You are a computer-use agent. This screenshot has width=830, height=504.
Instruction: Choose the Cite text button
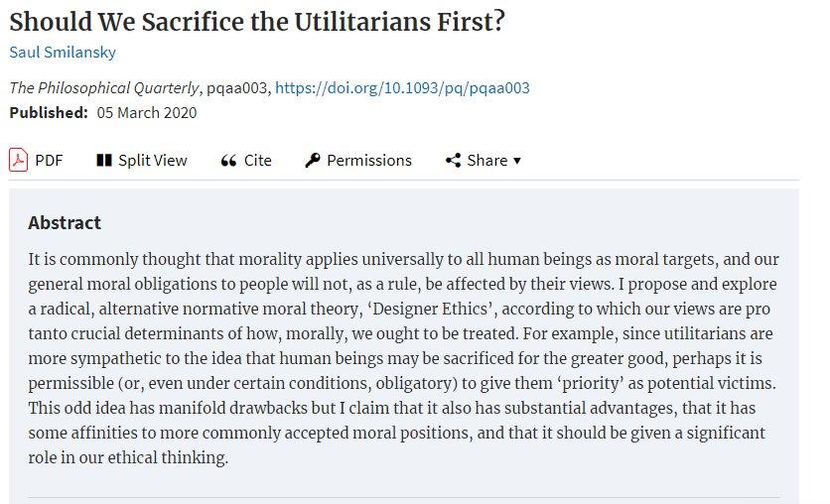(x=258, y=161)
